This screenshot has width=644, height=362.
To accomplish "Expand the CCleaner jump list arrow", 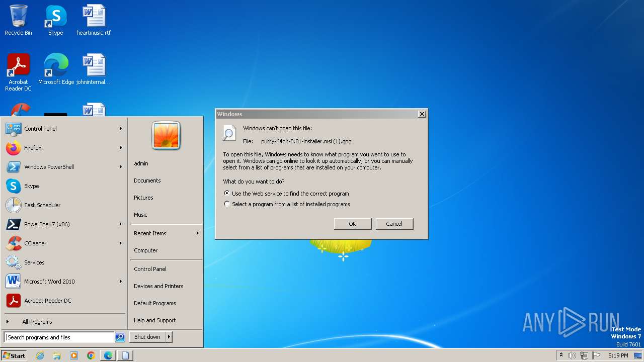I will (121, 243).
